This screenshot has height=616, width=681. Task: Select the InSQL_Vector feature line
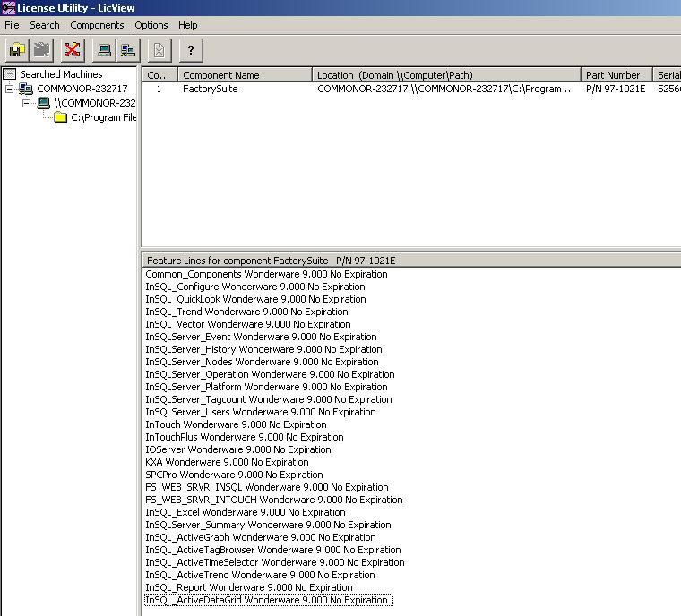click(248, 325)
